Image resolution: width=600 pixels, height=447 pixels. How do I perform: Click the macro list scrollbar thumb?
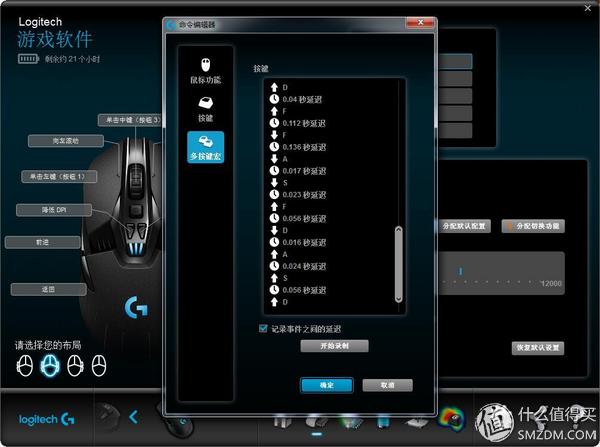pyautogui.click(x=398, y=264)
